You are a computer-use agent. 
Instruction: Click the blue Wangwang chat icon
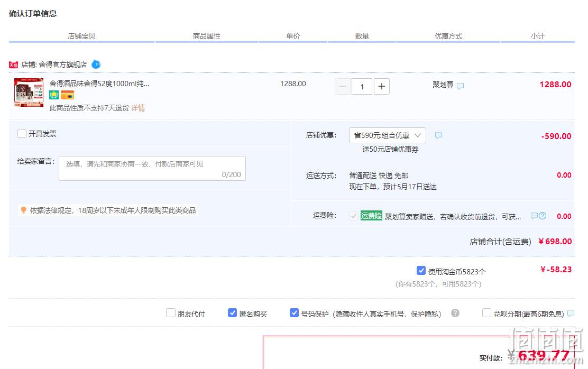click(96, 64)
